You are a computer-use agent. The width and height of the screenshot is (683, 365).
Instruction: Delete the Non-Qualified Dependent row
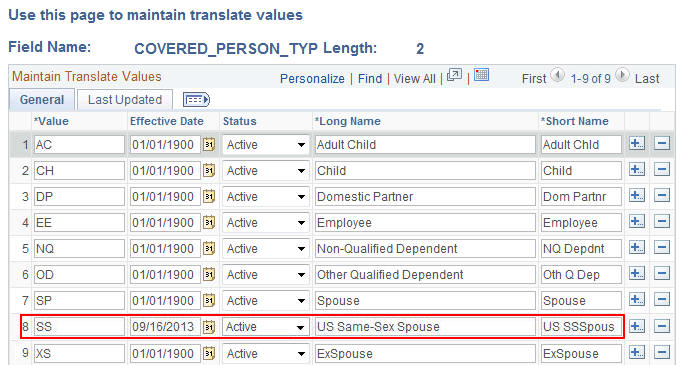point(662,248)
